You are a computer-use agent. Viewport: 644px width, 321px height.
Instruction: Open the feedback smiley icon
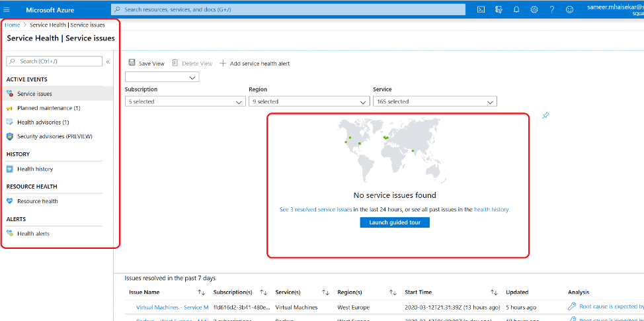coord(569,9)
